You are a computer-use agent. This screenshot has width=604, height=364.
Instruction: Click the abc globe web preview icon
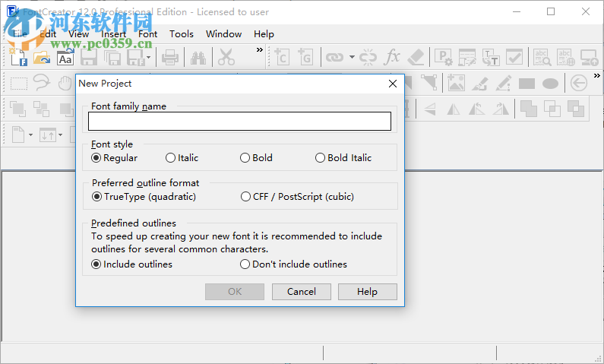[x=566, y=58]
